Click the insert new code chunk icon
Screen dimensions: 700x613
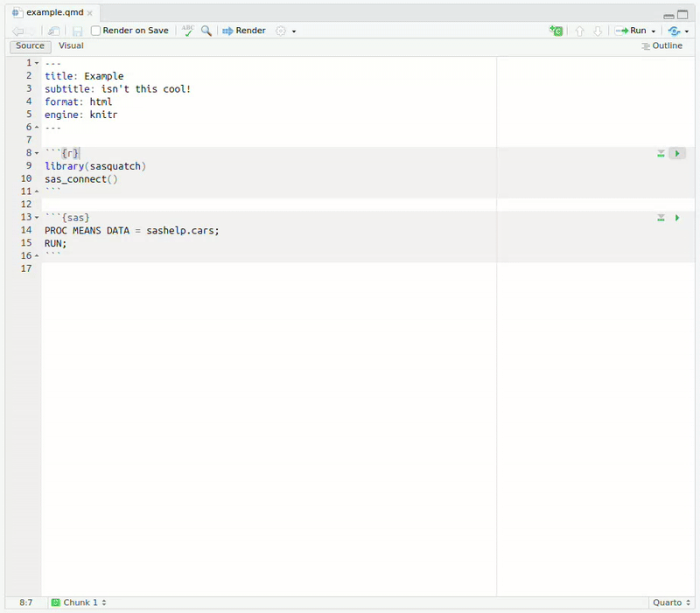(x=556, y=31)
